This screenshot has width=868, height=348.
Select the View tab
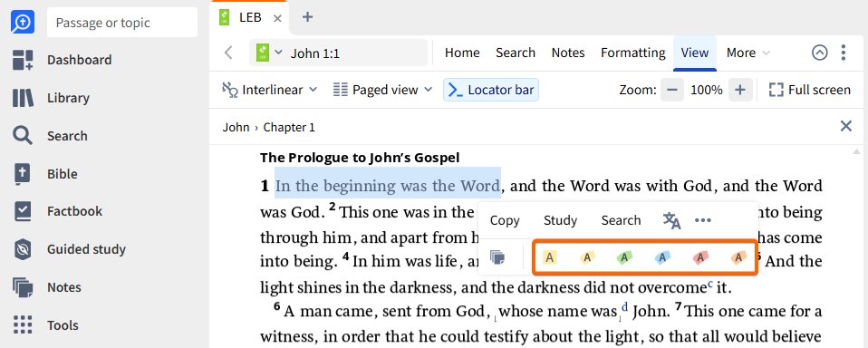tap(695, 53)
